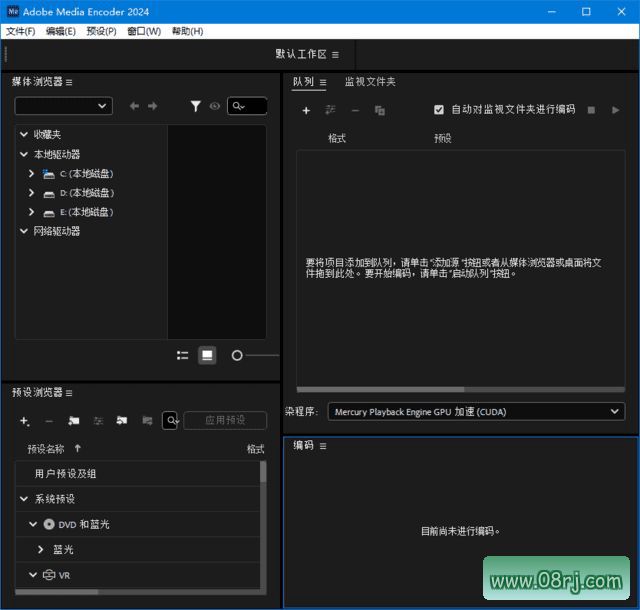Select the D: (本地磁盘) drive
Viewport: 640px width, 610px height.
[x=87, y=193]
